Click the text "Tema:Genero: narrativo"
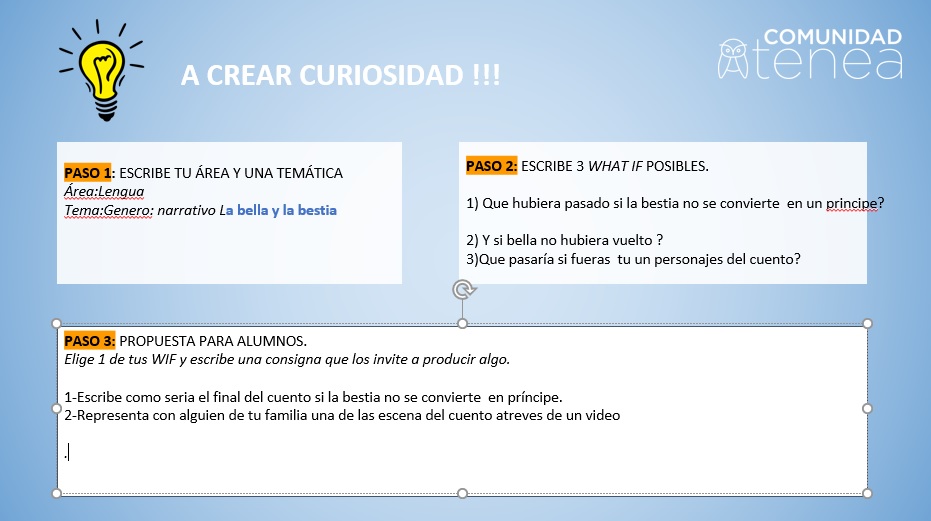The height and width of the screenshot is (521, 931). click(140, 210)
